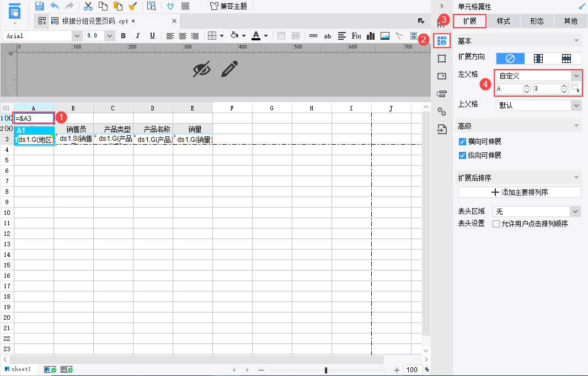Paste with the clipboard icon
This screenshot has width=588, height=376.
tap(117, 6)
